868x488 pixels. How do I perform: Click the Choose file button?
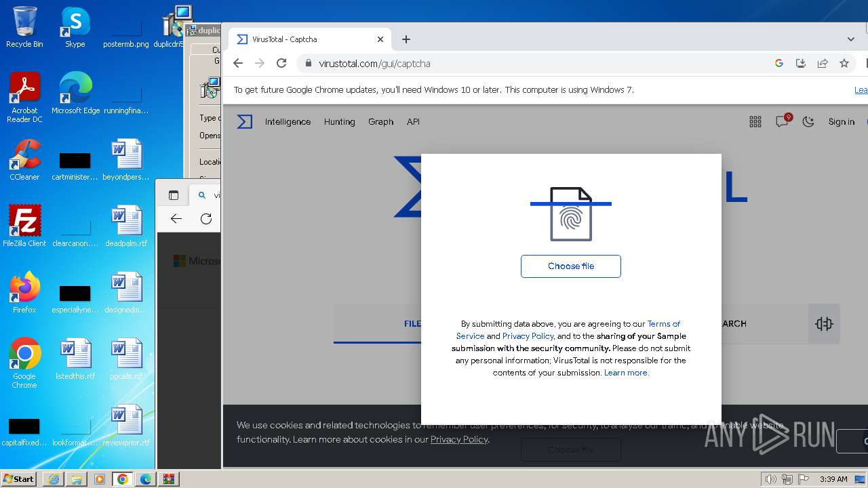point(571,266)
